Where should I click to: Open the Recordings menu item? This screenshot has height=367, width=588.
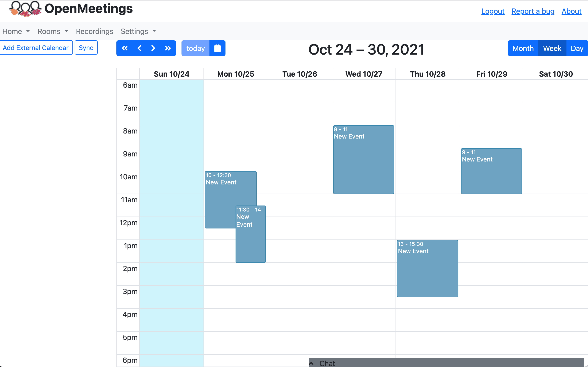[95, 31]
